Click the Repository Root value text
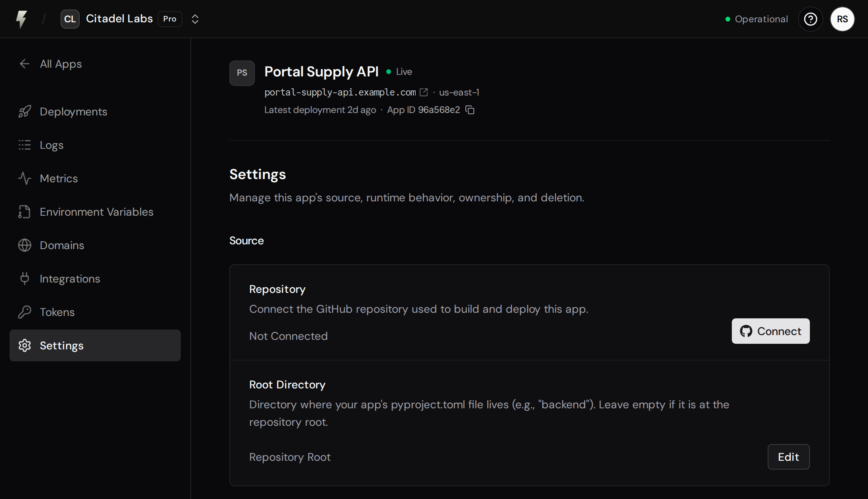Image resolution: width=868 pixels, height=499 pixels. tap(290, 457)
